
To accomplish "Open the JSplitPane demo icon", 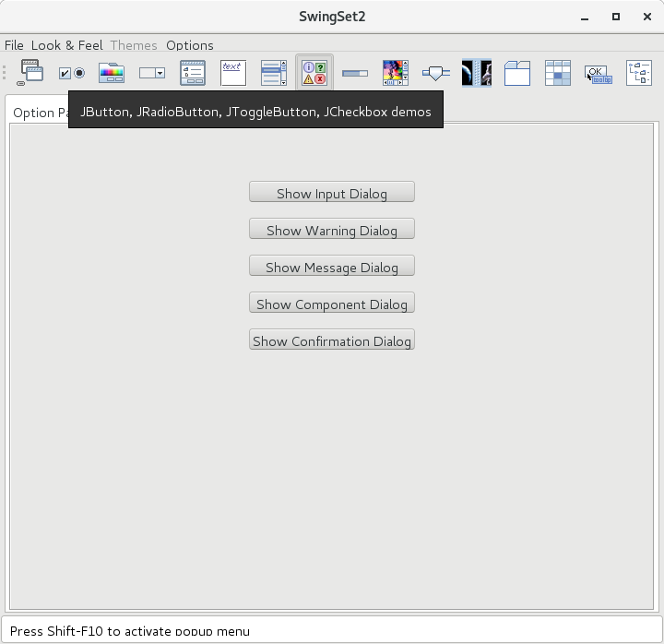I will coord(477,73).
